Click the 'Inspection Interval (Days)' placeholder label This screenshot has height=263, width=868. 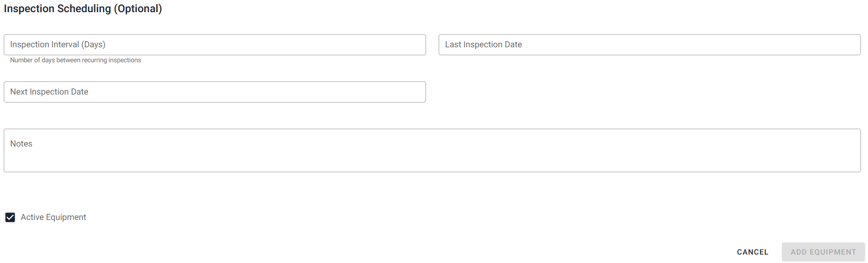point(58,44)
